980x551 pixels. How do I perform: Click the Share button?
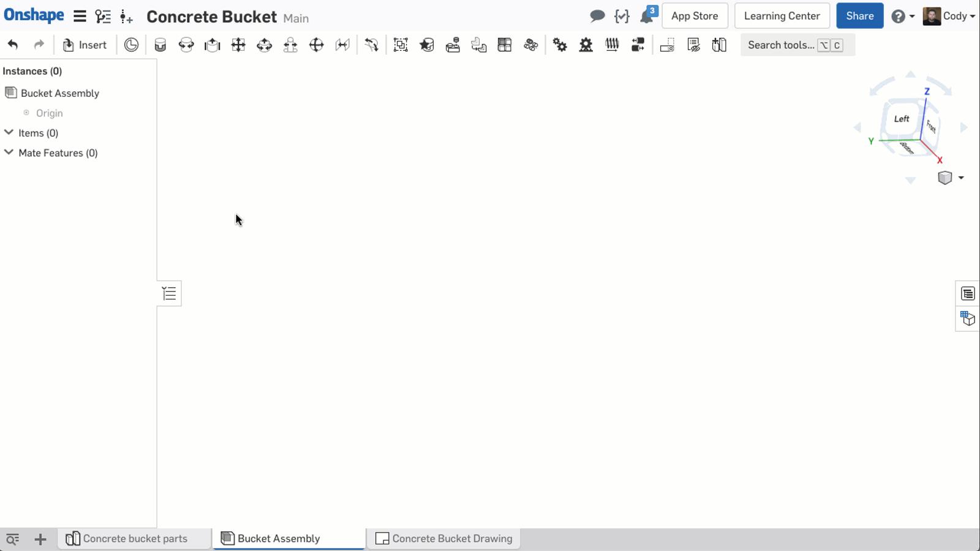[x=859, y=16]
